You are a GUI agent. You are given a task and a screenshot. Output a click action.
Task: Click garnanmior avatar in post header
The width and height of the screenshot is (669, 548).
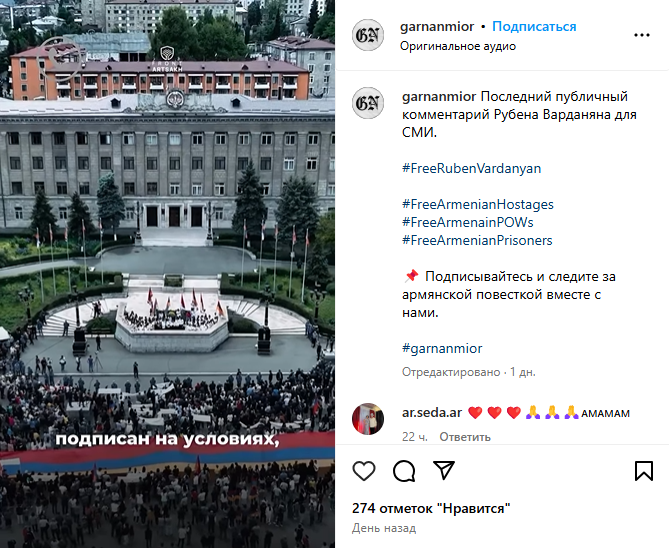[x=368, y=35]
